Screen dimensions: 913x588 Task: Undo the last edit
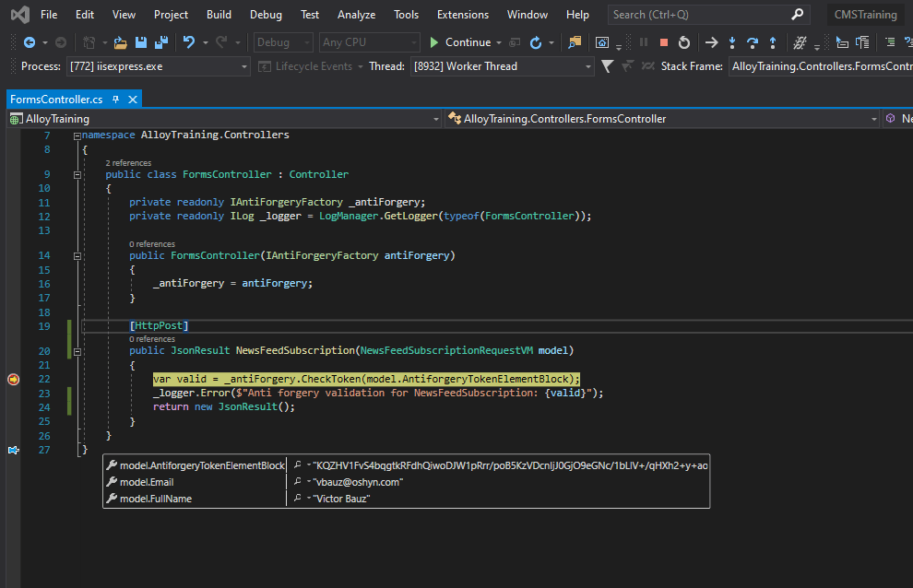coord(189,42)
